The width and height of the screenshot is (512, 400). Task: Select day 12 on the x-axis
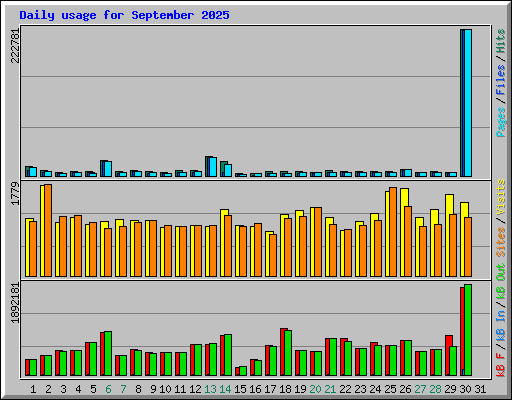point(195,389)
